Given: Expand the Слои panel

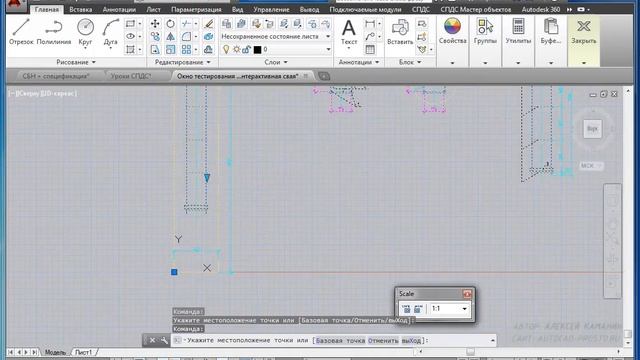Looking at the screenshot, I should click(276, 62).
